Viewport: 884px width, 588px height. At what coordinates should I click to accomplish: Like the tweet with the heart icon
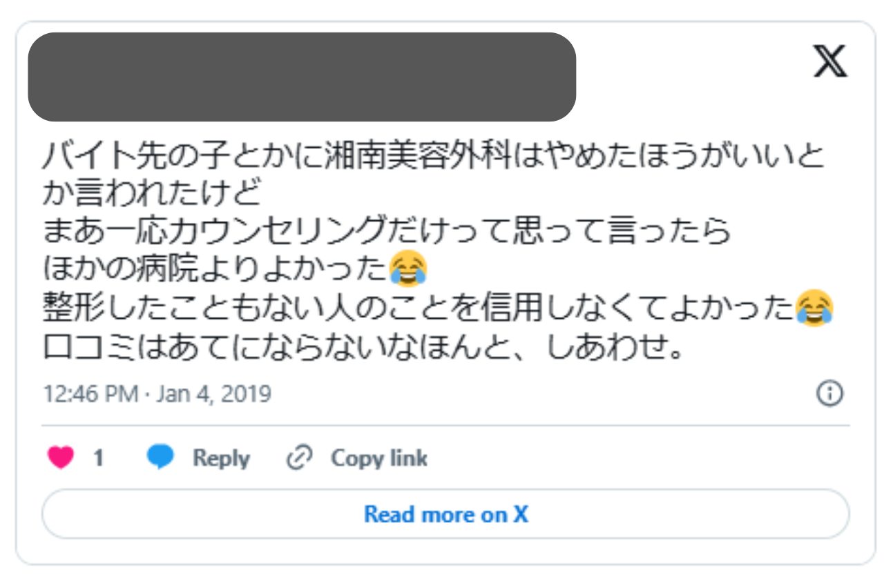[61, 458]
